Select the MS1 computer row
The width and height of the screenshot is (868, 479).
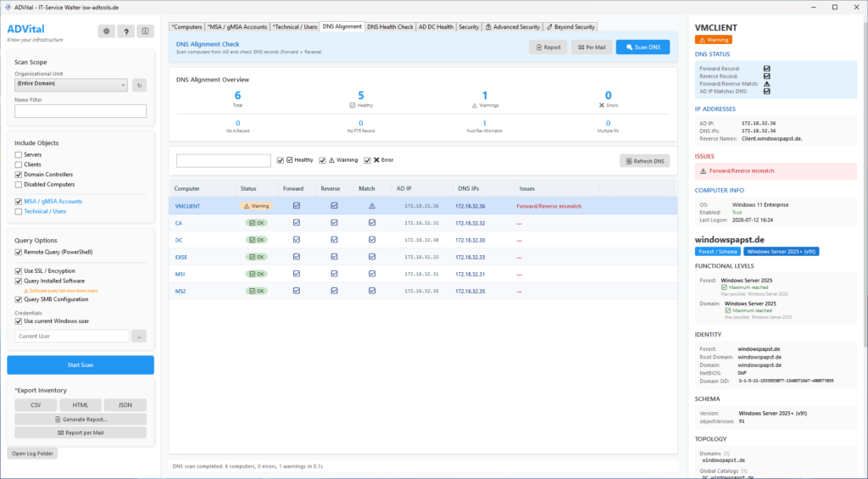423,274
